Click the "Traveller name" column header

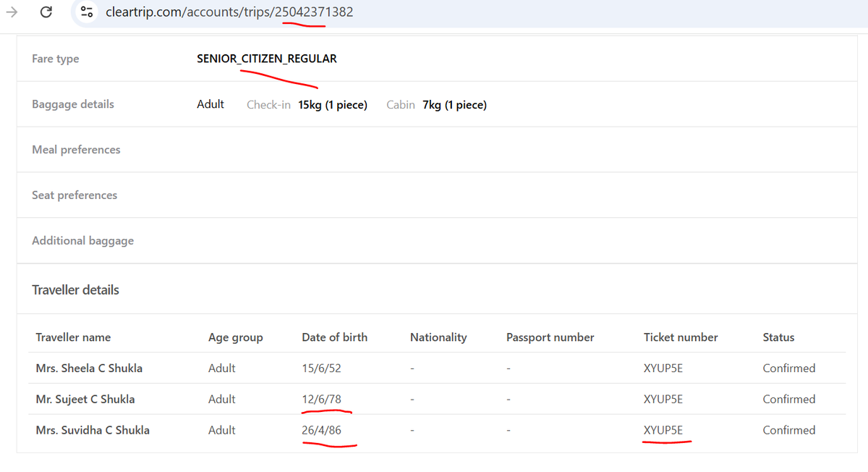[73, 337]
